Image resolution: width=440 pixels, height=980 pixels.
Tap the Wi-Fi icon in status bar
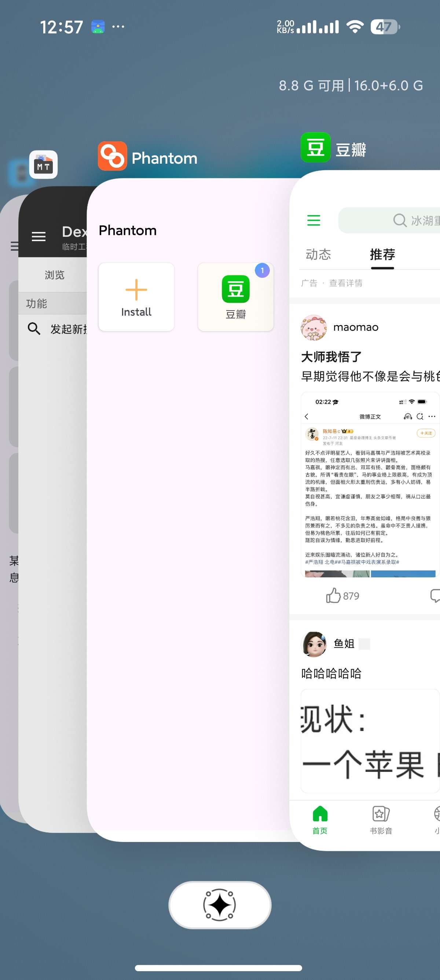(355, 27)
